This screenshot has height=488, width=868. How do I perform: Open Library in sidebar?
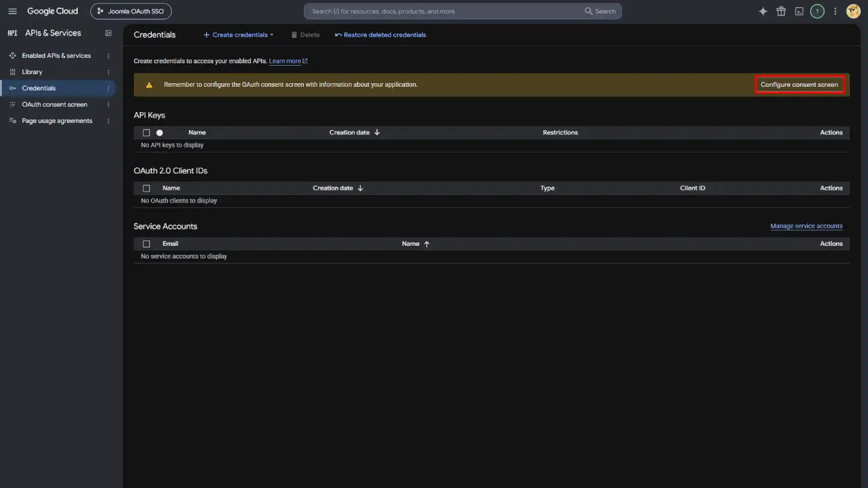pyautogui.click(x=32, y=72)
